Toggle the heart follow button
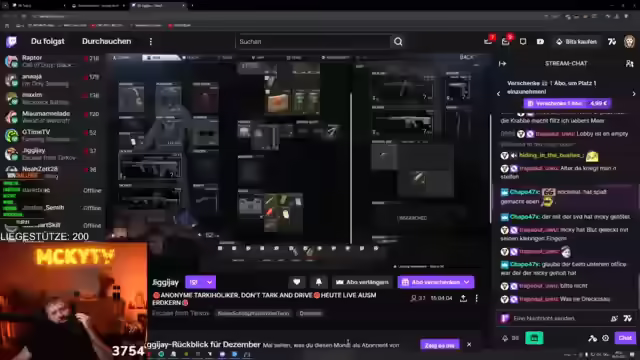Viewport: 640px width, 360px height. [297, 282]
